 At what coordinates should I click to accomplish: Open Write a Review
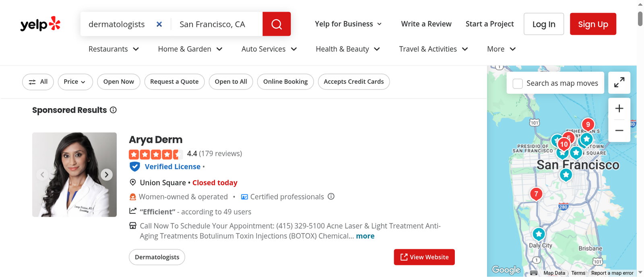426,24
